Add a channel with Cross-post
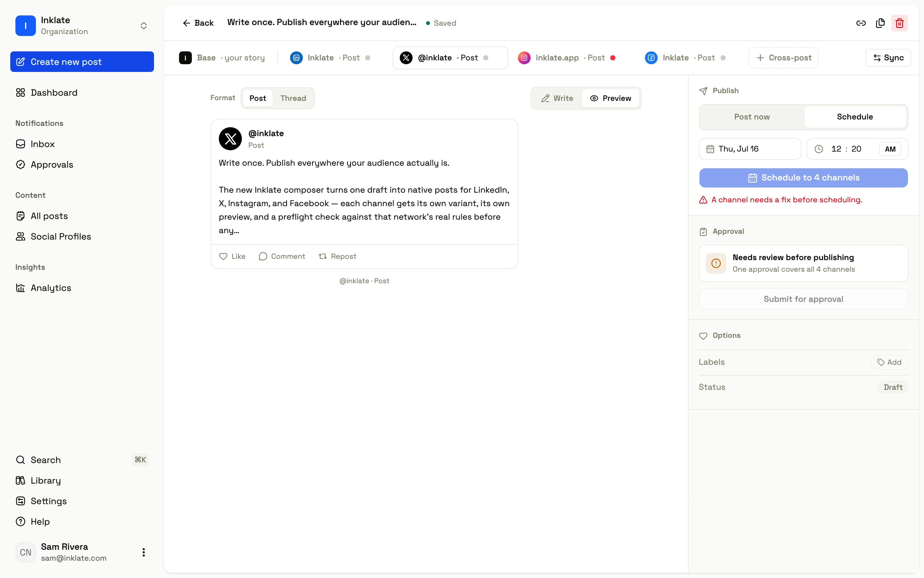Image resolution: width=924 pixels, height=578 pixels. click(x=783, y=58)
